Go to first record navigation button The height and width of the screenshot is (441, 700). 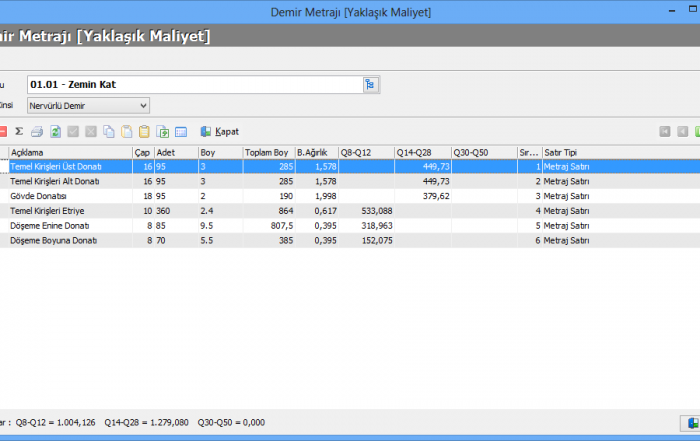click(x=664, y=131)
